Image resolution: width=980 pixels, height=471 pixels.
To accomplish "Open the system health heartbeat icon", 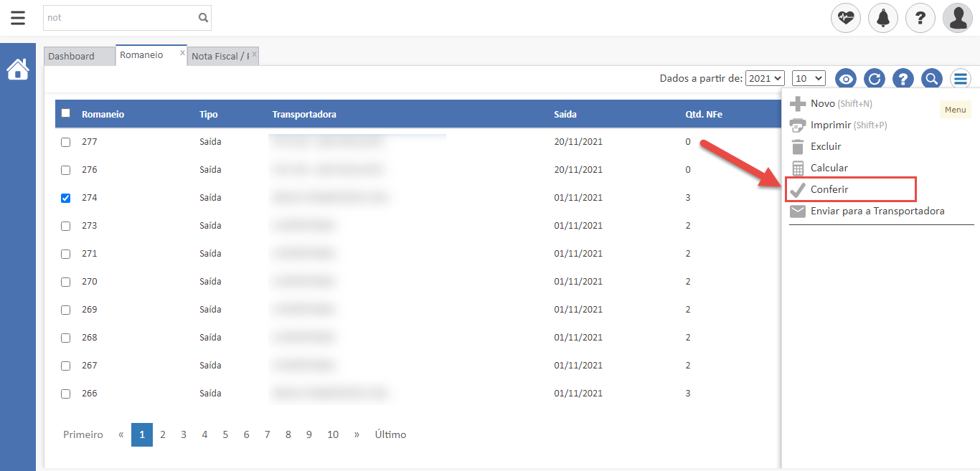I will click(x=846, y=18).
